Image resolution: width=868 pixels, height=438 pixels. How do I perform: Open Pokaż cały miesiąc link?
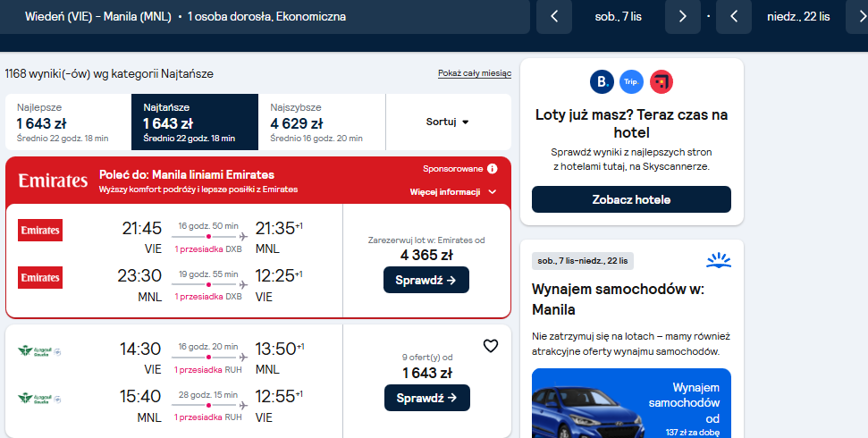[x=475, y=73]
